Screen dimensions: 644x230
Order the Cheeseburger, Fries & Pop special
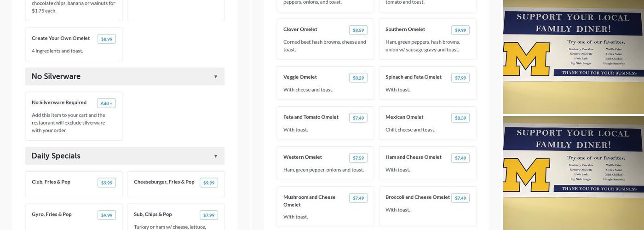click(208, 183)
